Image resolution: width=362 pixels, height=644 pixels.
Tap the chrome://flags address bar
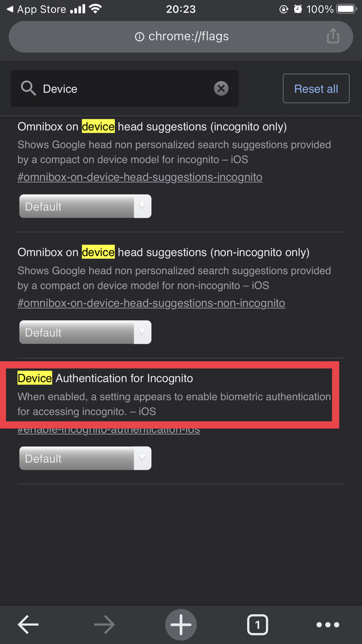(x=181, y=37)
